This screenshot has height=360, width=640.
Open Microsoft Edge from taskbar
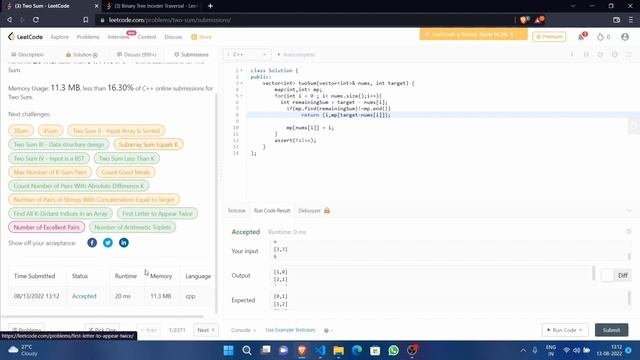(x=357, y=350)
